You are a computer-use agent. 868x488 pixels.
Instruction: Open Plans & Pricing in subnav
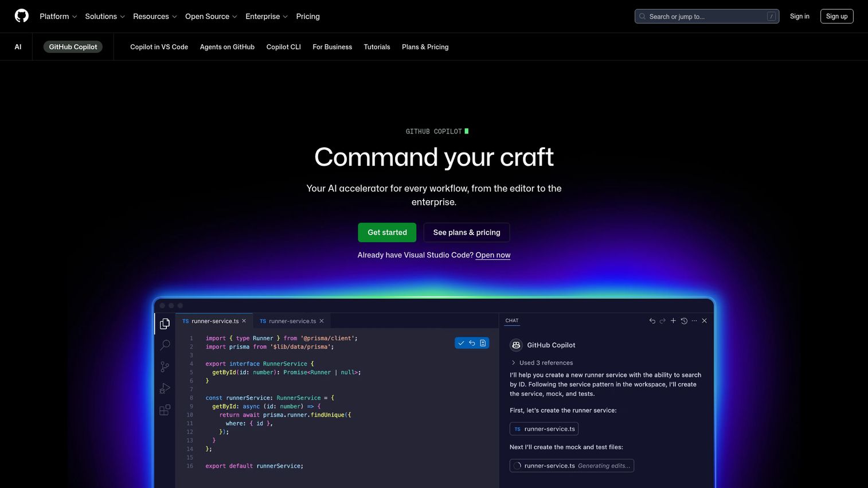point(425,47)
